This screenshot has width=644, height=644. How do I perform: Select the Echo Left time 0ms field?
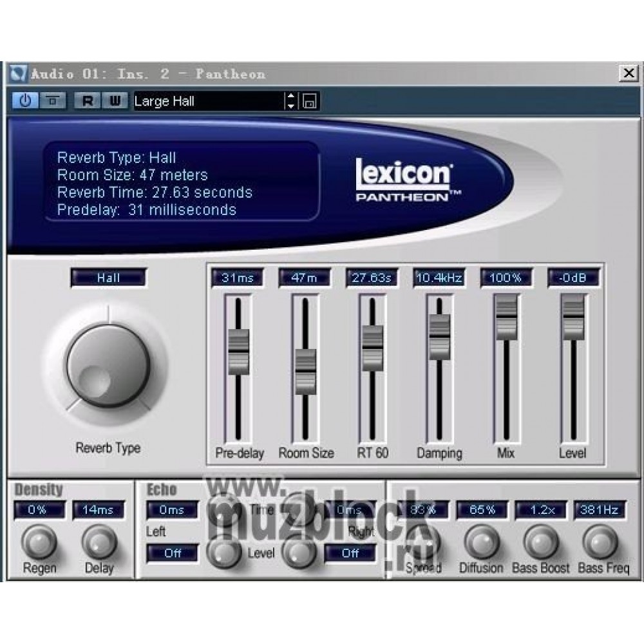click(172, 510)
